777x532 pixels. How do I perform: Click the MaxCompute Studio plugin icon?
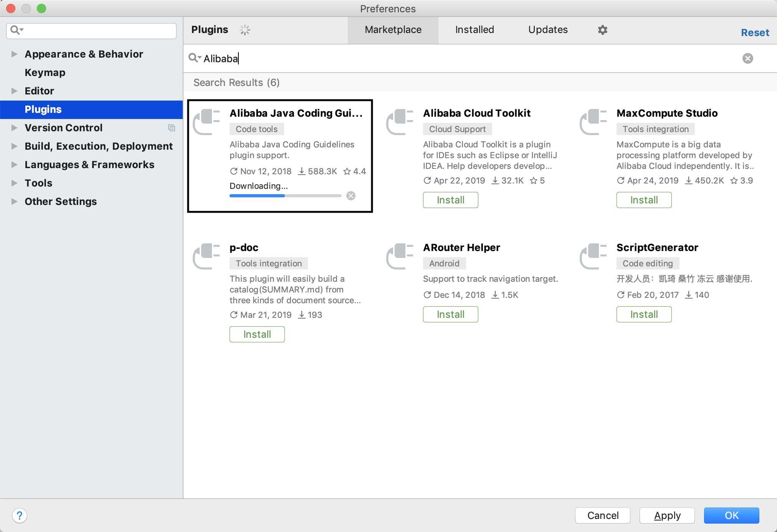pyautogui.click(x=593, y=122)
